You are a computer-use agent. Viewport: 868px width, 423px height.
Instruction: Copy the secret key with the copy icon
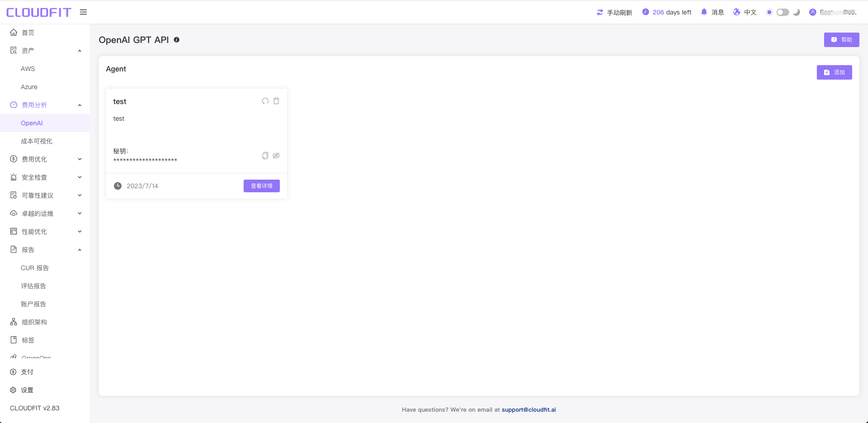coord(265,156)
